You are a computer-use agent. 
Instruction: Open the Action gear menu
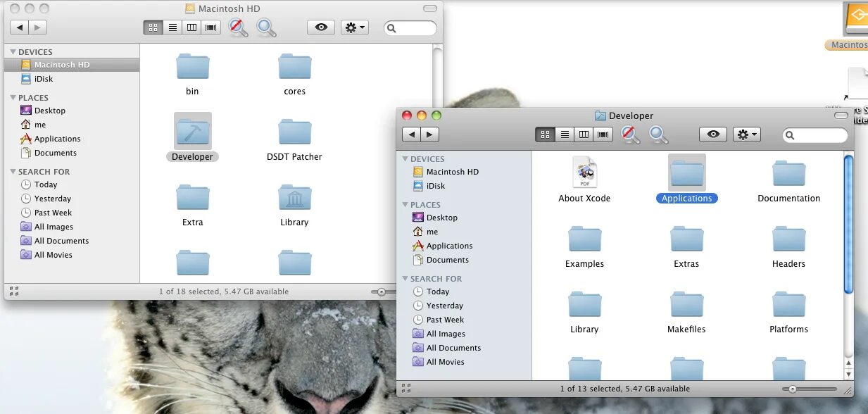(x=746, y=134)
